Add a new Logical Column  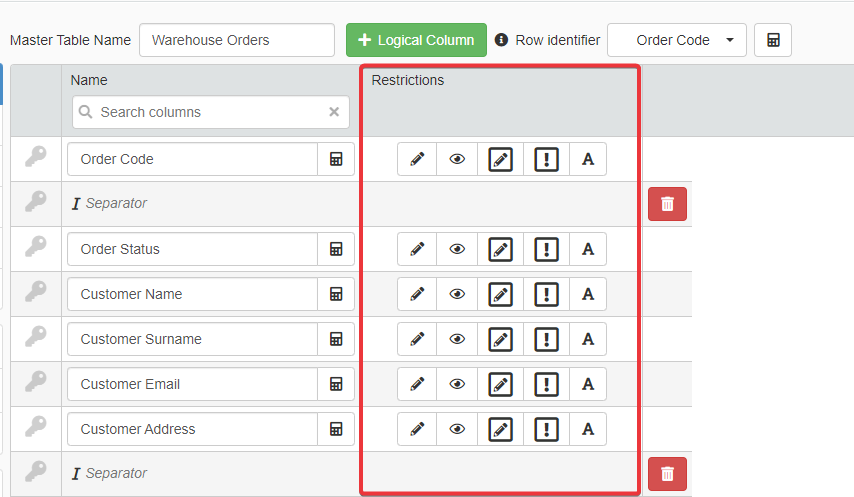pyautogui.click(x=416, y=40)
